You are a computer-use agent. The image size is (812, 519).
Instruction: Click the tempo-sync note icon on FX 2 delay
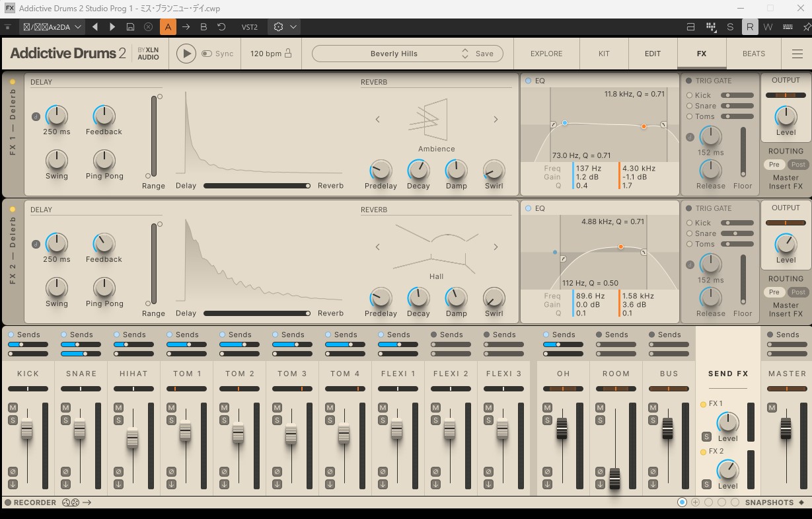(x=36, y=245)
